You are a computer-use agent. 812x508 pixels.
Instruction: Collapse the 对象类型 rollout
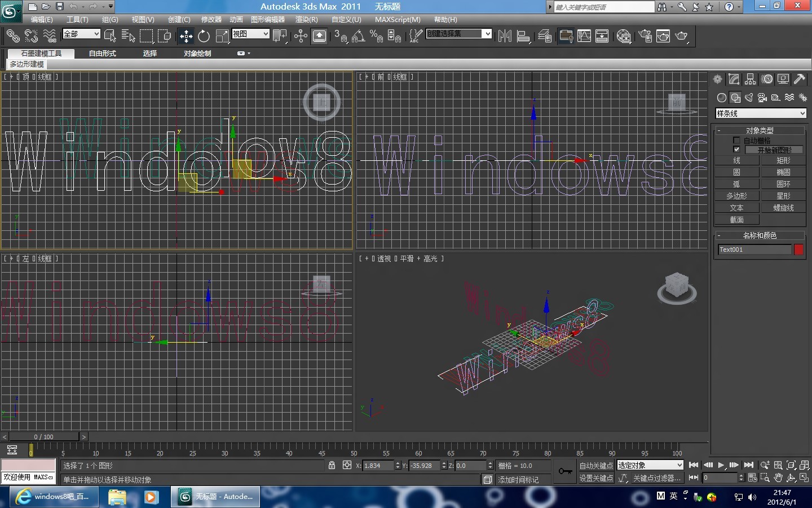pyautogui.click(x=760, y=130)
